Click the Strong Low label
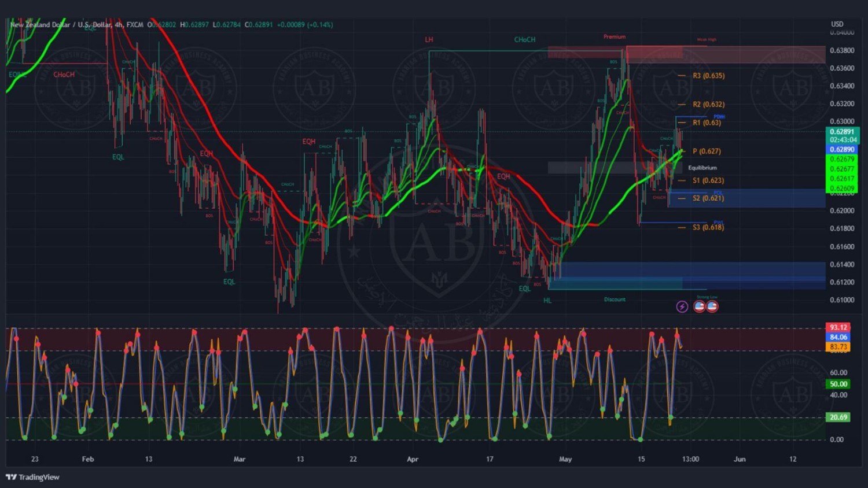The width and height of the screenshot is (868, 488). click(707, 297)
